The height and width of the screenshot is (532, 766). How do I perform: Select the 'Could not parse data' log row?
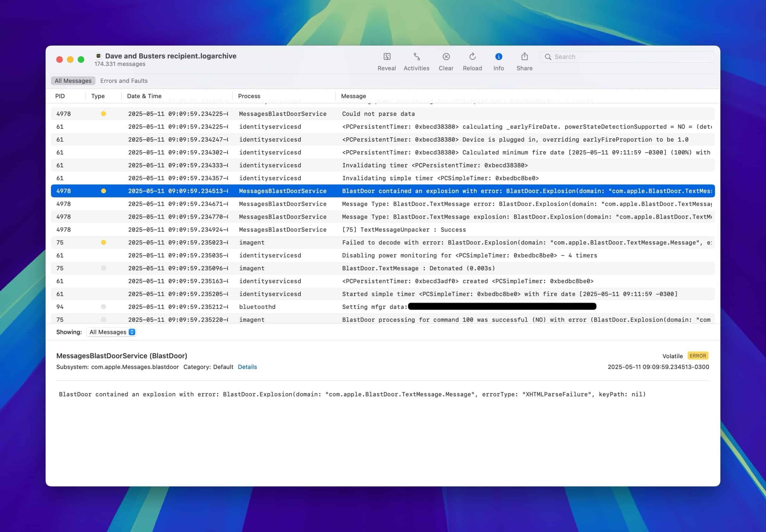tap(378, 114)
